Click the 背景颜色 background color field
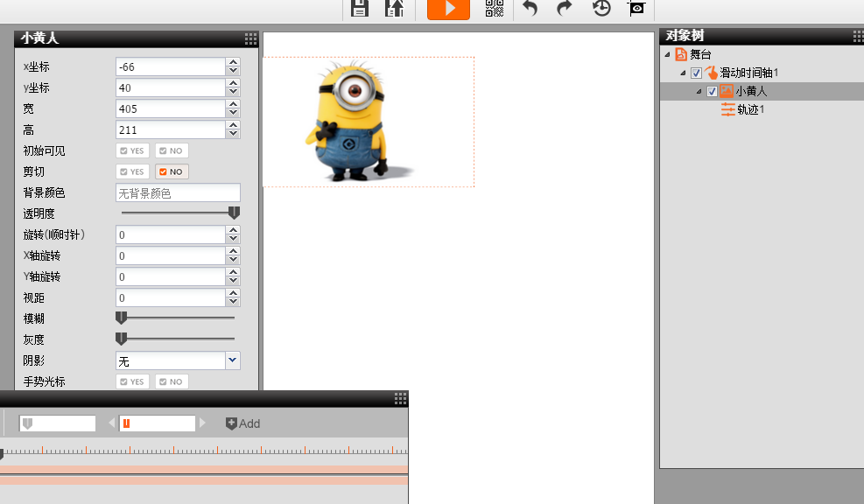 [x=178, y=192]
